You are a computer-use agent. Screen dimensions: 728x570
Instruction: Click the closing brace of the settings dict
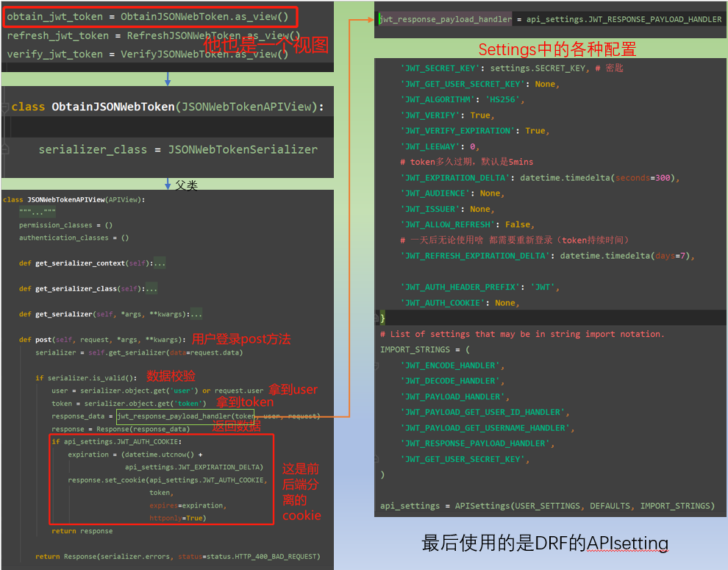click(382, 318)
